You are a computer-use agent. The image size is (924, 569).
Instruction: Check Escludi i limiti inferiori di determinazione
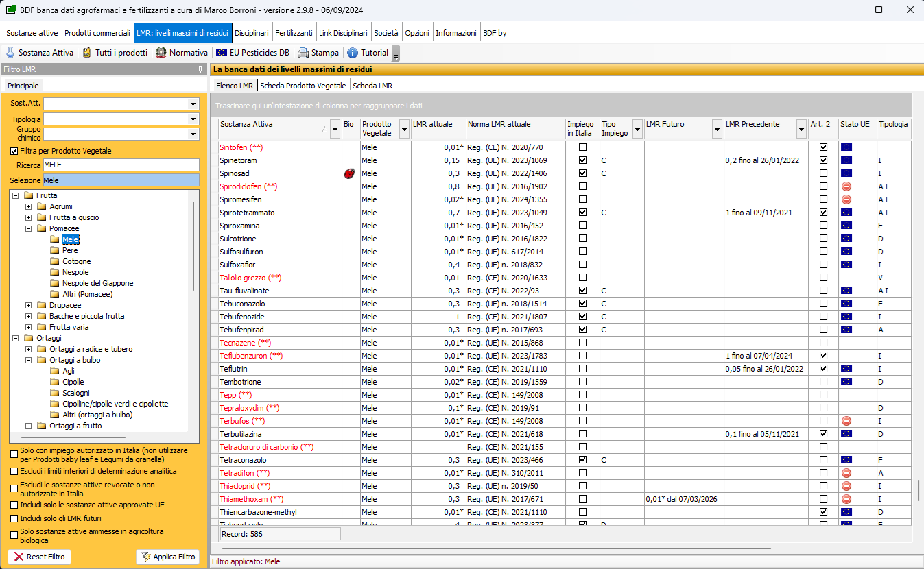click(14, 472)
